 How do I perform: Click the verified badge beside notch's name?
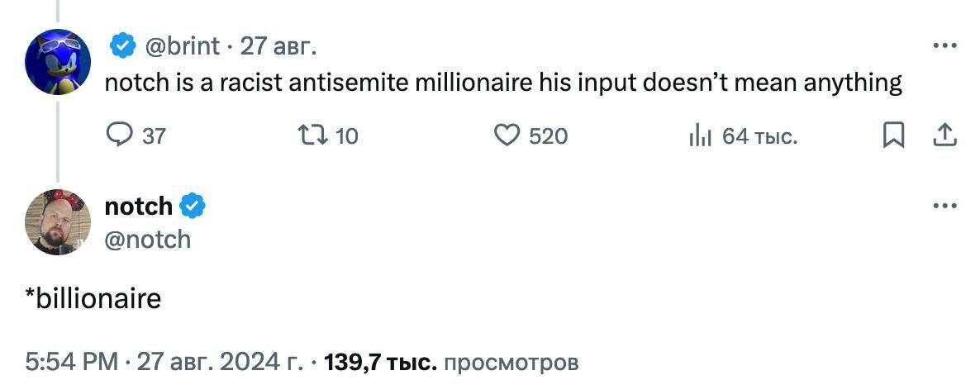[192, 206]
